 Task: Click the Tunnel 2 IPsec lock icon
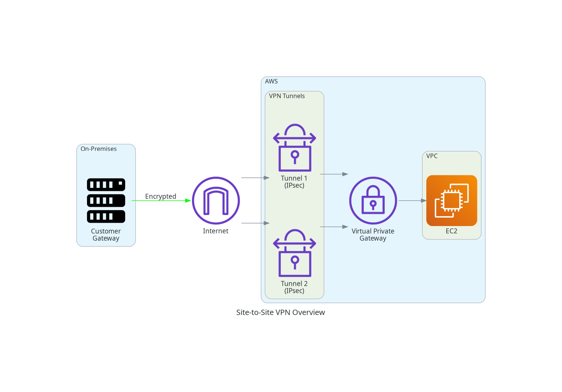tap(294, 253)
